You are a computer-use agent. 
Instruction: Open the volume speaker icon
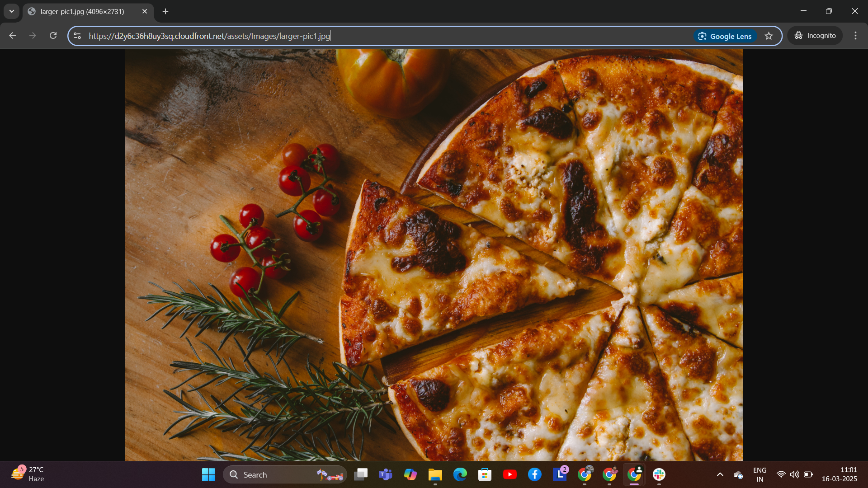(x=794, y=474)
